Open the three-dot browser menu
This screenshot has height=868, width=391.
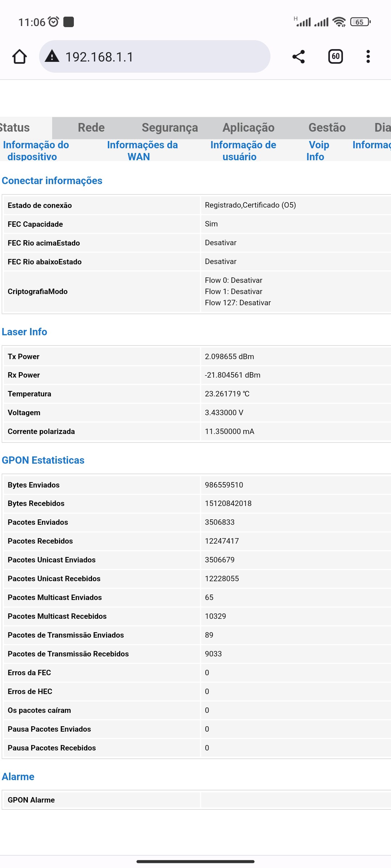coord(368,57)
